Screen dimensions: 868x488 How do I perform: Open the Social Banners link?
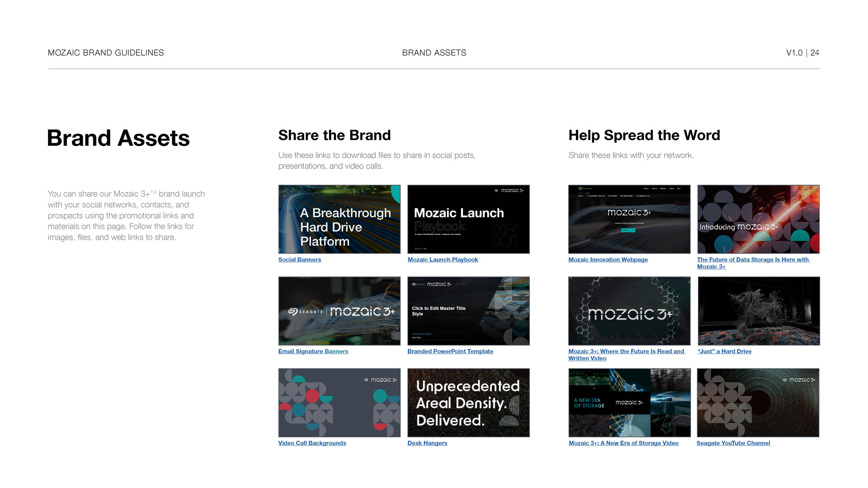299,259
